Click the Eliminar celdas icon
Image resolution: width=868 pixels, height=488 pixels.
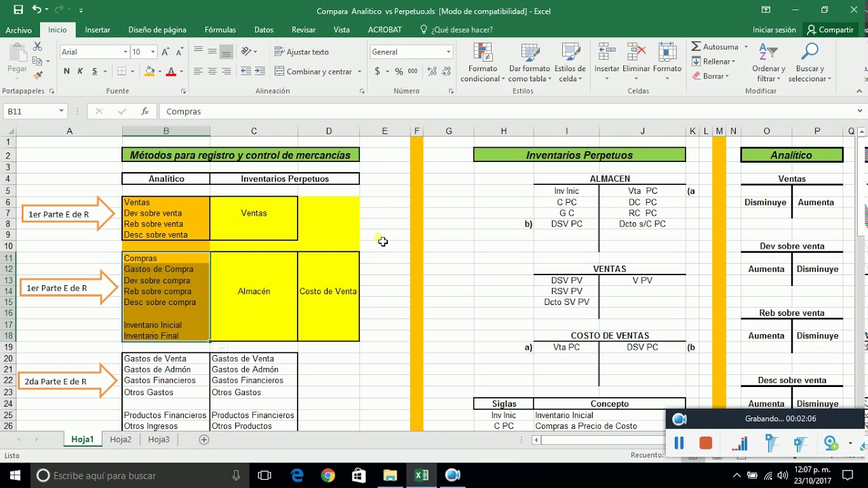point(636,53)
